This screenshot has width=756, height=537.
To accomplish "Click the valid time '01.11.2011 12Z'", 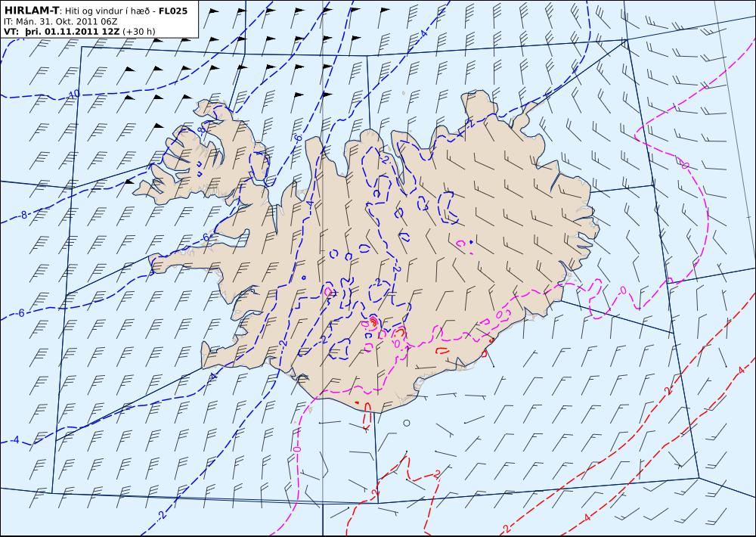I will [x=82, y=31].
